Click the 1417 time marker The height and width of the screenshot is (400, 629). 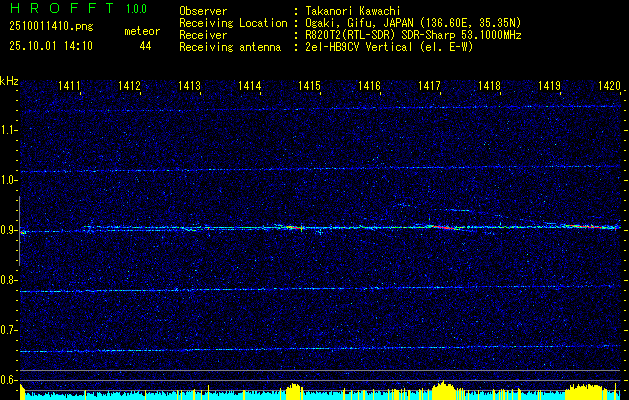429,87
